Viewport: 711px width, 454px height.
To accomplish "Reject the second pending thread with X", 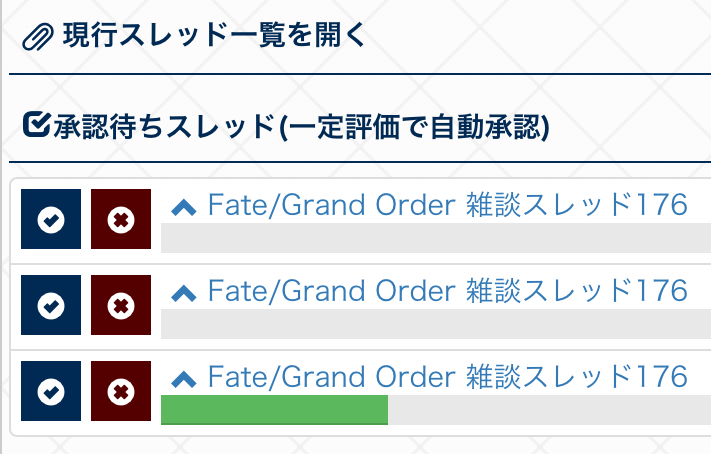I will pyautogui.click(x=121, y=304).
